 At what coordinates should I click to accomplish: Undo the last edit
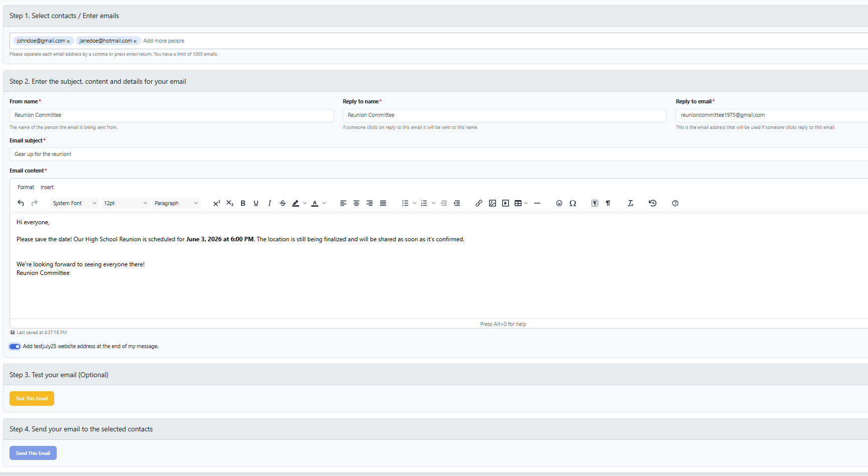click(x=21, y=203)
